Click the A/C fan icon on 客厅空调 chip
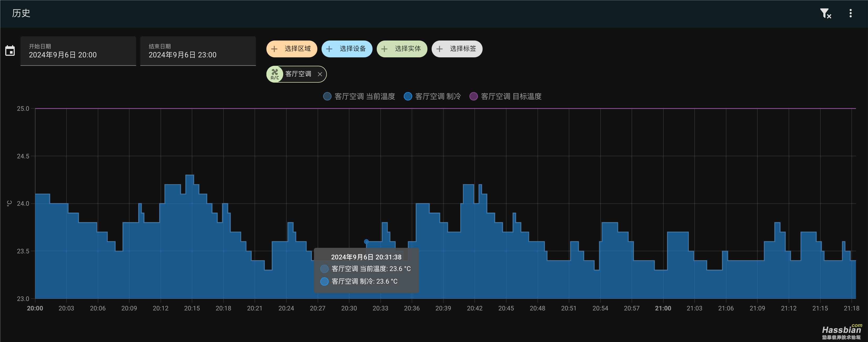This screenshot has width=868, height=342. tap(275, 74)
